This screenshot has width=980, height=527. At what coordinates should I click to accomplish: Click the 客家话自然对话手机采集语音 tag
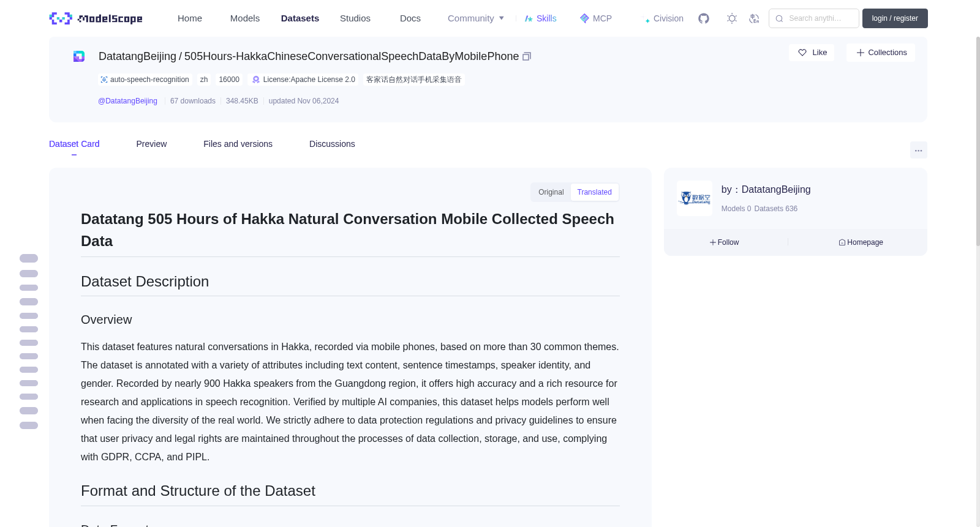413,80
